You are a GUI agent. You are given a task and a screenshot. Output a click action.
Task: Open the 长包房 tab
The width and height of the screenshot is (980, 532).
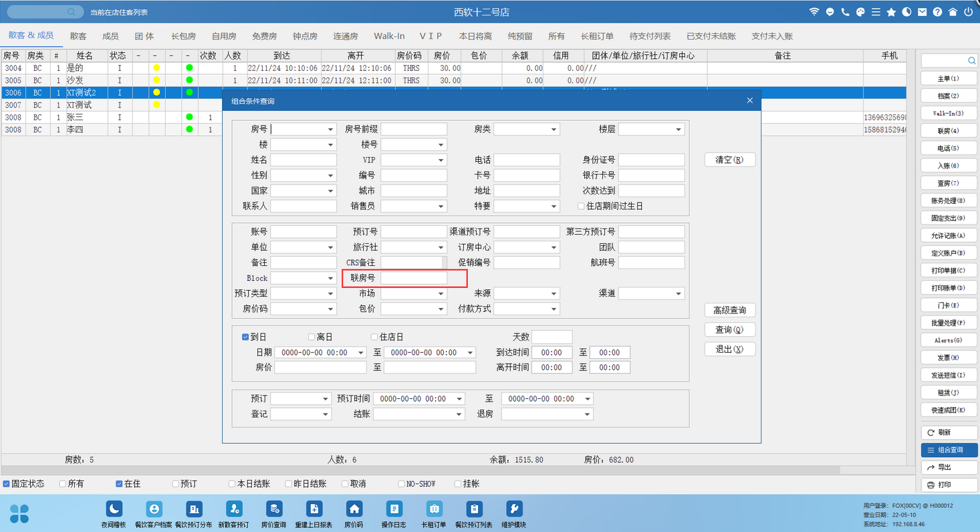[183, 36]
